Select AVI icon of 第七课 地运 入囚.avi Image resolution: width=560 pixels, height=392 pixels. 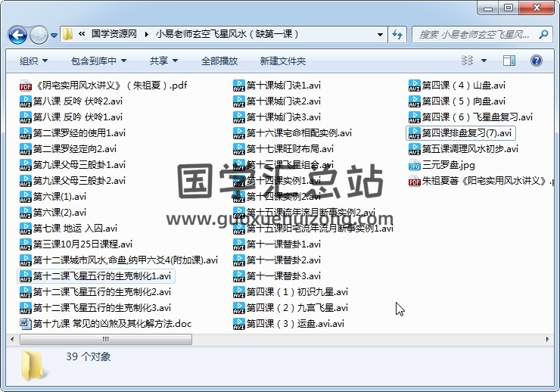[26, 229]
